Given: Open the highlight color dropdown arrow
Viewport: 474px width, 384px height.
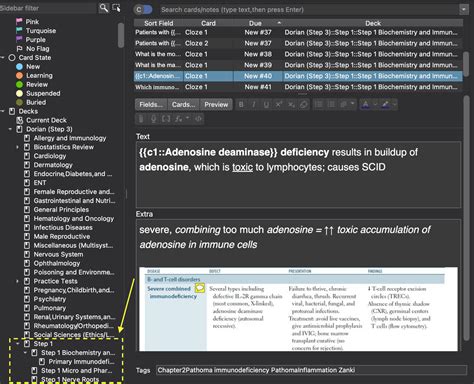Looking at the screenshot, I should 395,105.
